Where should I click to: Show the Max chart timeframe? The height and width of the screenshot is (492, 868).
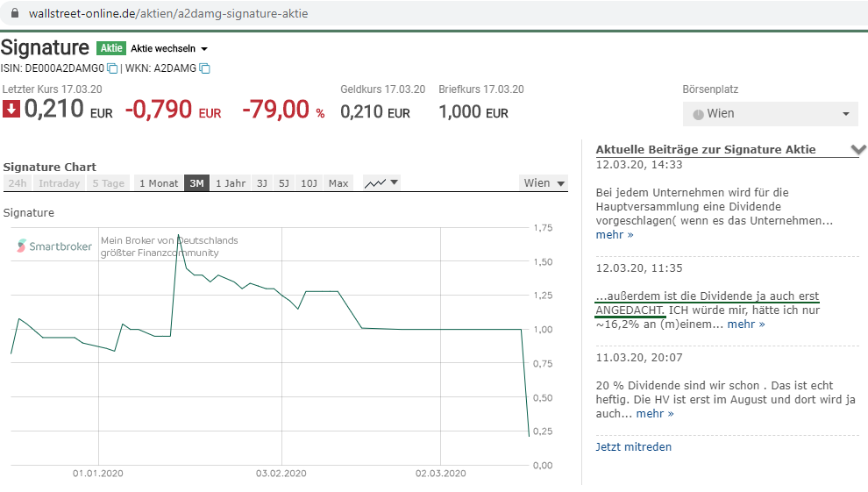coord(338,183)
